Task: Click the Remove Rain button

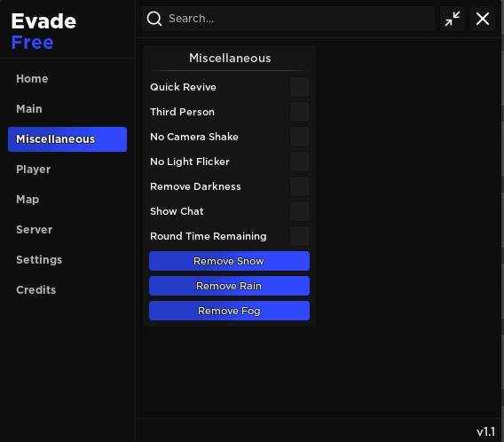Action: [229, 286]
